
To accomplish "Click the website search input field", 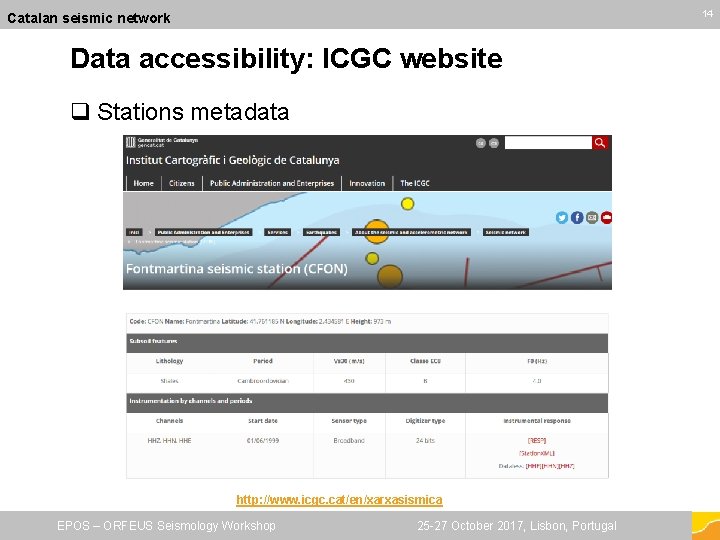I will click(x=548, y=143).
